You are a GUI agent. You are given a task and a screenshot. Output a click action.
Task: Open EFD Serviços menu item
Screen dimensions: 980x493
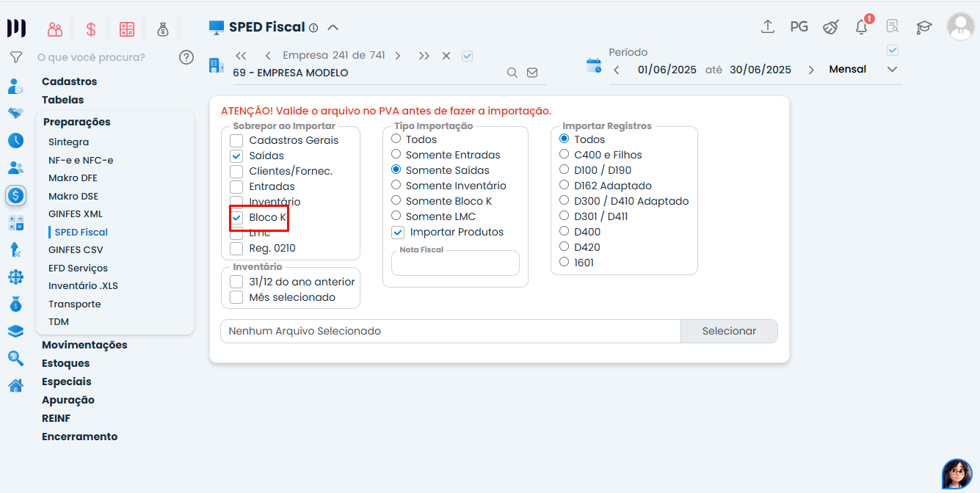tap(78, 269)
